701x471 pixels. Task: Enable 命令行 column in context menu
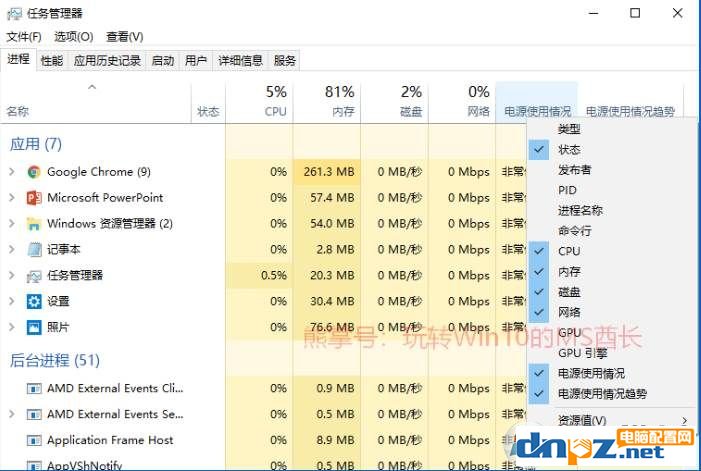click(574, 231)
